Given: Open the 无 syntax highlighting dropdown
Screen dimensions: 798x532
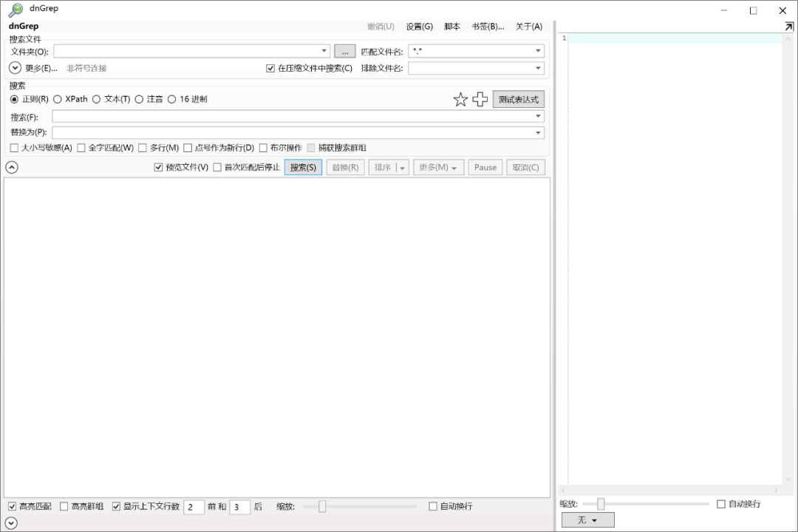Looking at the screenshot, I should pos(587,519).
